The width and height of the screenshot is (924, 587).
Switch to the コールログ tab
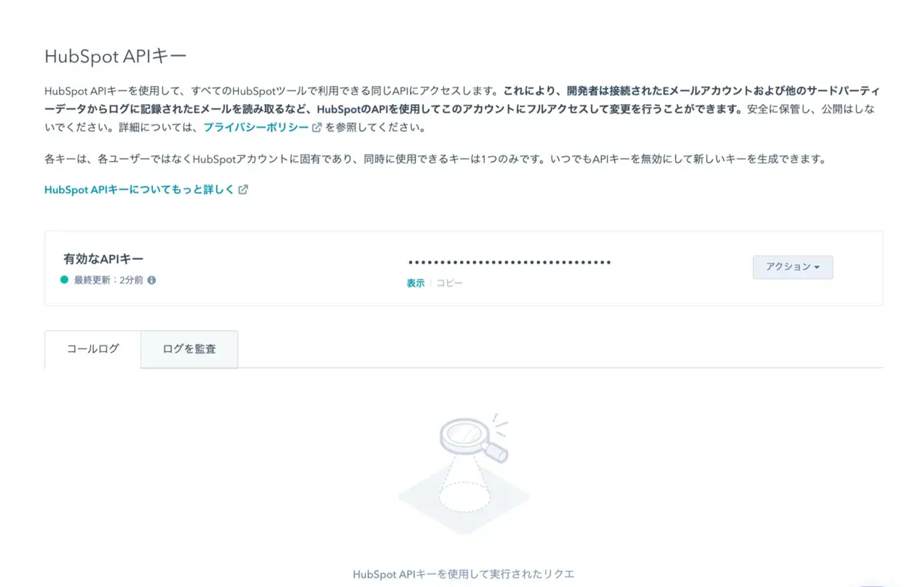(x=93, y=349)
